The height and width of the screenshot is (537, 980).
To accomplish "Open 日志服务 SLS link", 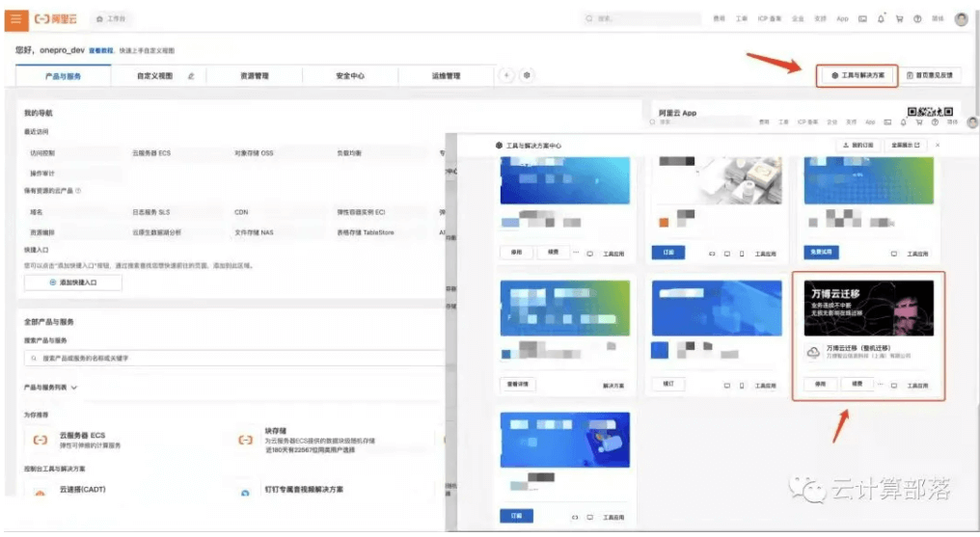I will [151, 212].
